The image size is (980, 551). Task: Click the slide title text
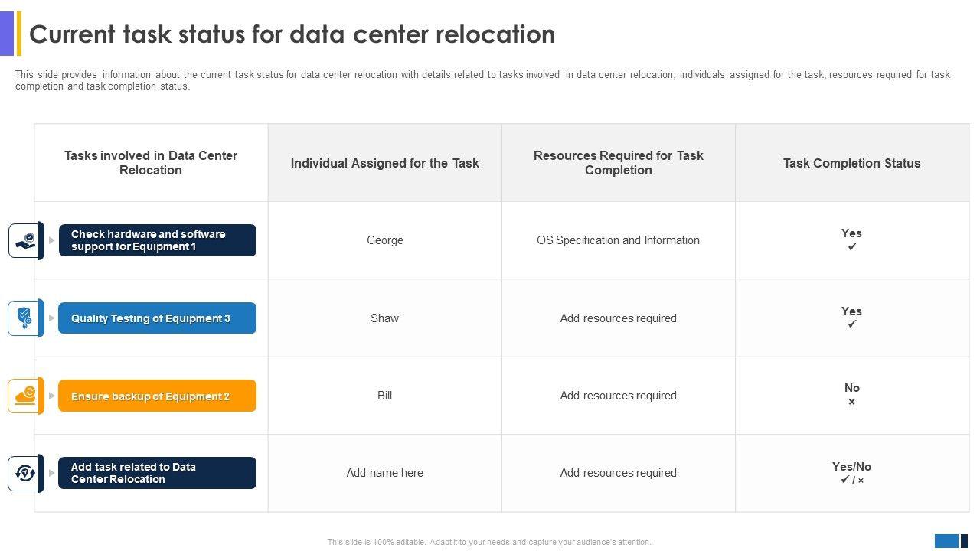[292, 34]
